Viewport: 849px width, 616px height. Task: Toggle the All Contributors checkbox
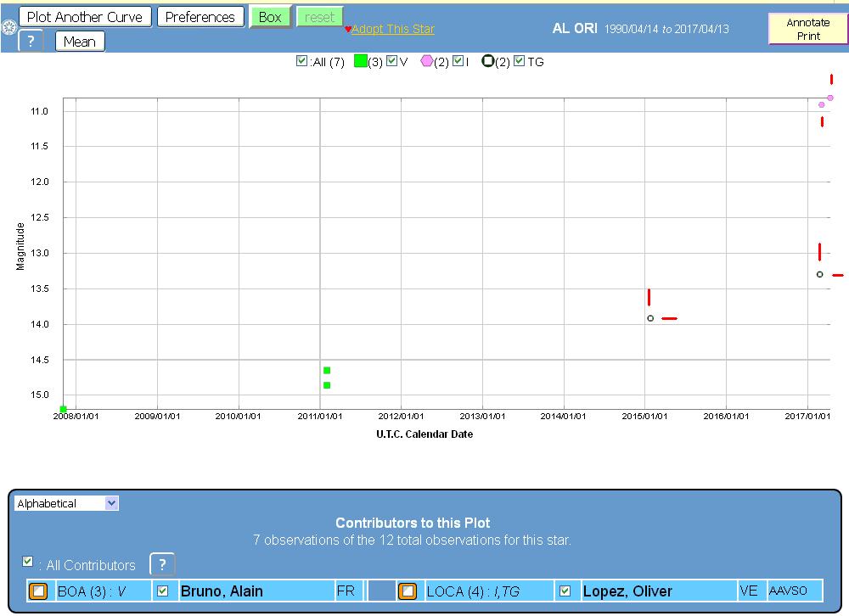pyautogui.click(x=29, y=562)
